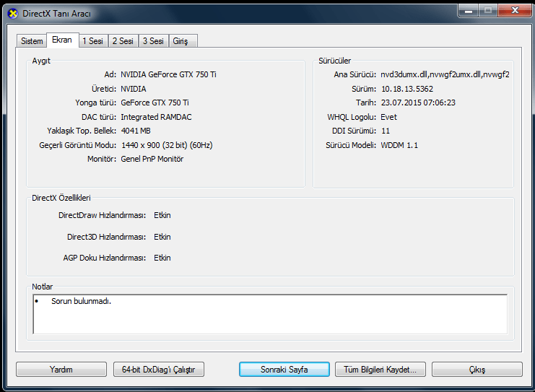Click driver model 'WDDM 1.1'
Screen dimensions: 535x392
(x=399, y=145)
